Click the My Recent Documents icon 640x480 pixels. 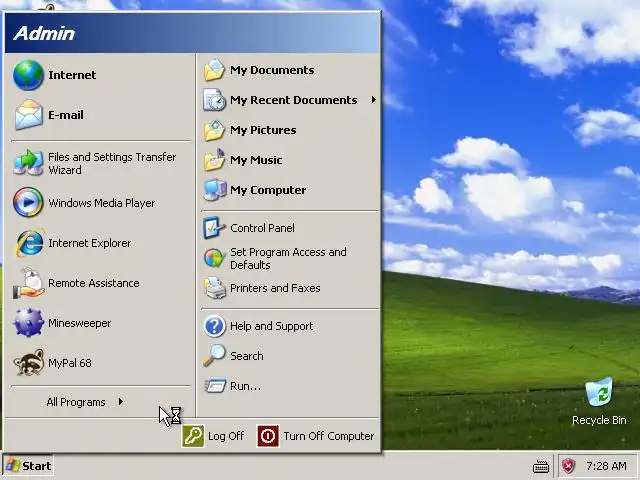tap(214, 100)
